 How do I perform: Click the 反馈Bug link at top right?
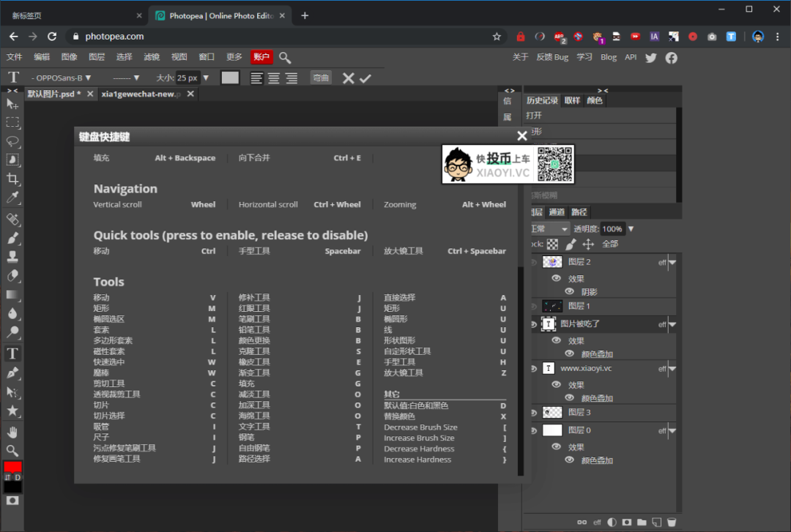pyautogui.click(x=552, y=56)
